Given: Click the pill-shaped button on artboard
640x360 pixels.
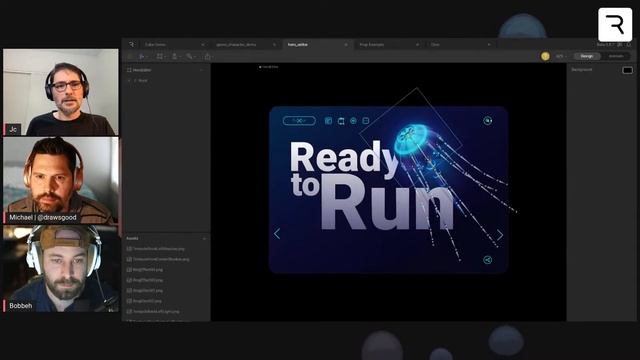Looking at the screenshot, I should click(299, 121).
